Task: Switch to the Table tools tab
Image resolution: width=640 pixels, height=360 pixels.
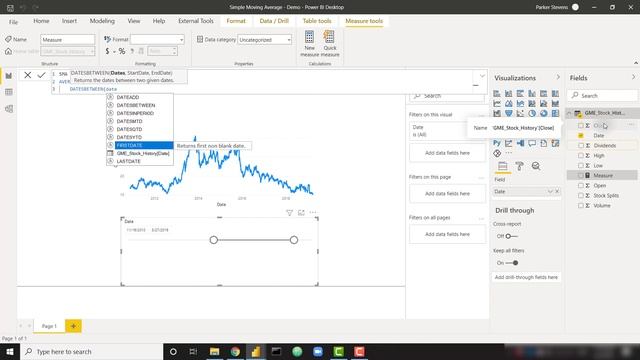Action: [317, 21]
